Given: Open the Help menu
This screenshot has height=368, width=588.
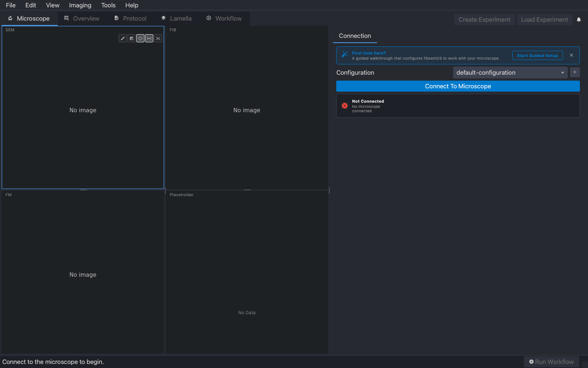Looking at the screenshot, I should [x=132, y=5].
